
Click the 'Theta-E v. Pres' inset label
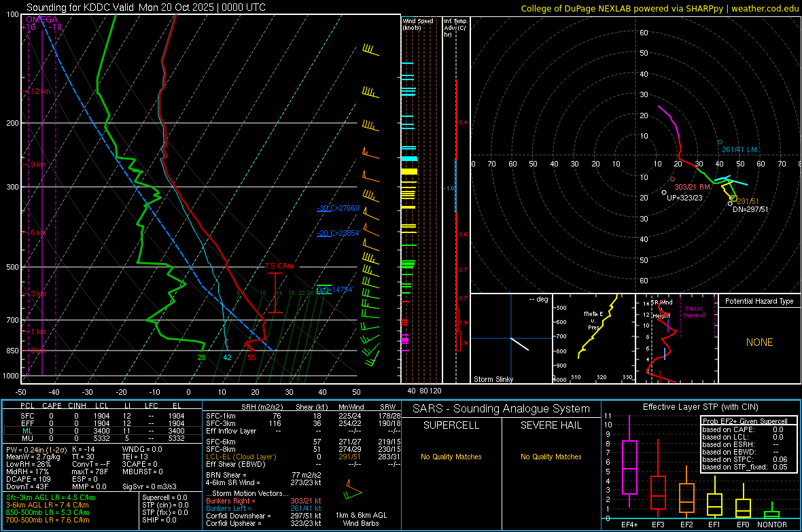pyautogui.click(x=593, y=320)
